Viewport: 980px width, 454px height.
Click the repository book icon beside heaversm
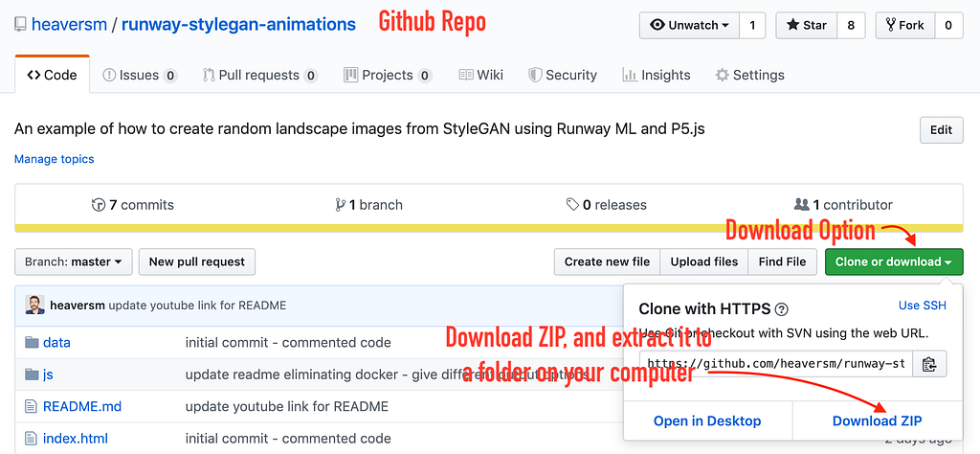pos(21,25)
